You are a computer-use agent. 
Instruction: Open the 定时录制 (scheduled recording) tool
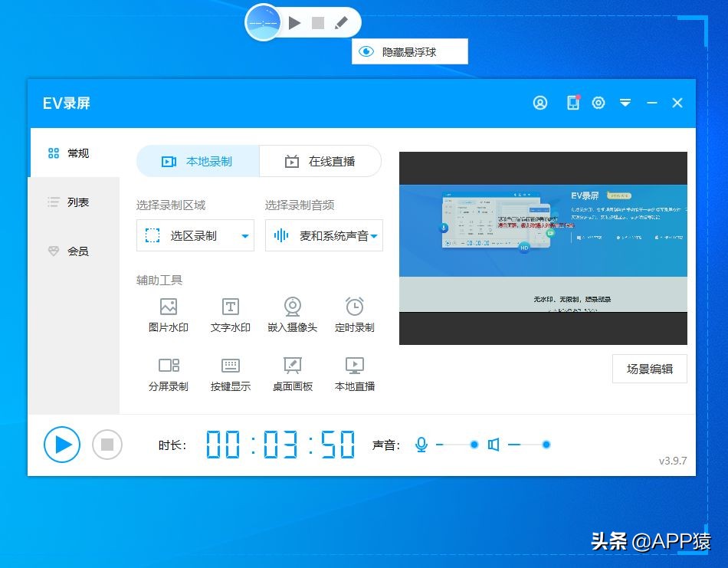point(354,310)
